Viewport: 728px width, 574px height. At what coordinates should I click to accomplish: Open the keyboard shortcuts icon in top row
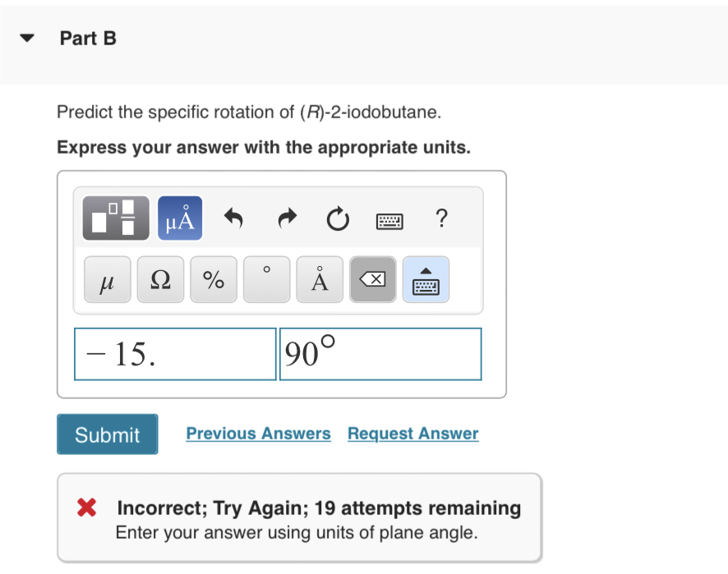pyautogui.click(x=389, y=220)
